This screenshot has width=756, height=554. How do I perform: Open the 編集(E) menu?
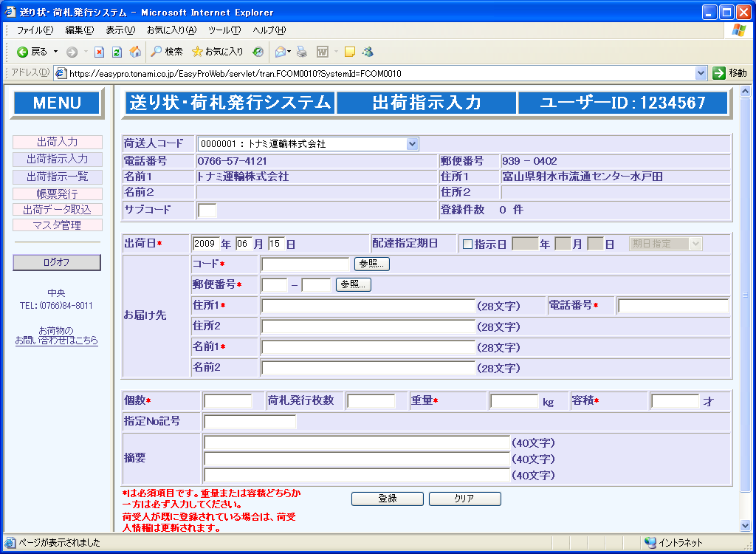coord(80,30)
